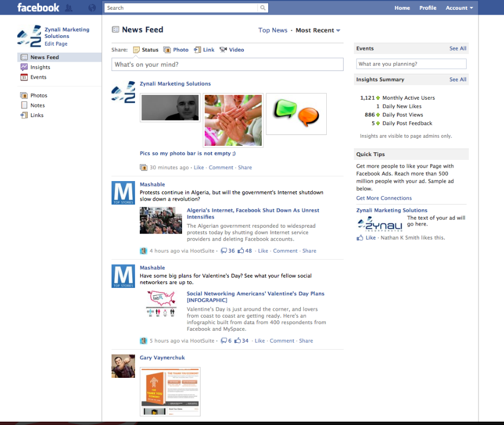This screenshot has height=425, width=504.
Task: Click thumbs-up count icon showing 34
Action: click(x=237, y=340)
